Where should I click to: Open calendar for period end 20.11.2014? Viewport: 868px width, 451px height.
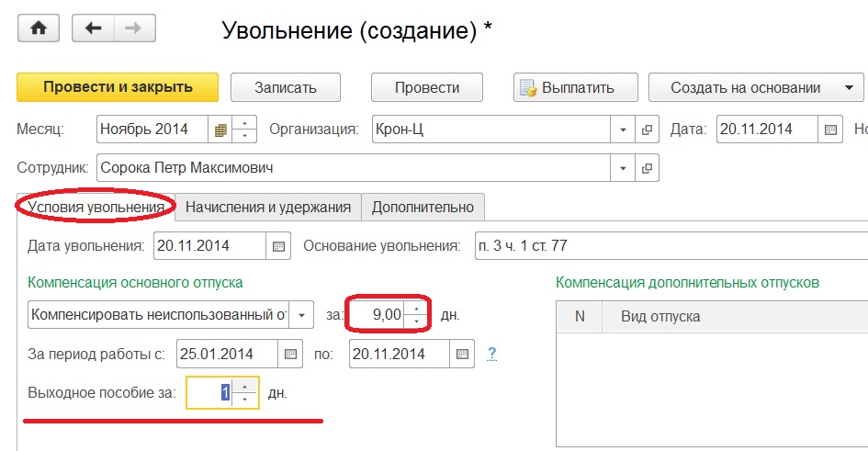coord(463,353)
